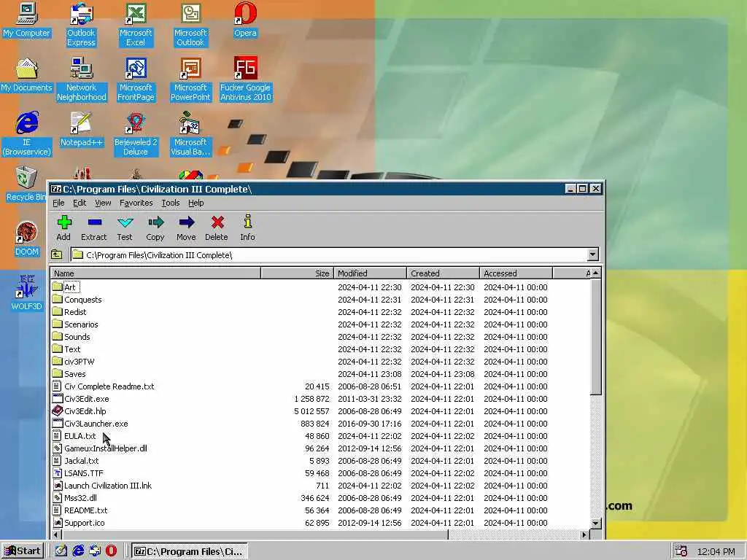Select Civ3Edit.exe file
Viewport: 747px width, 560px height.
(x=86, y=399)
